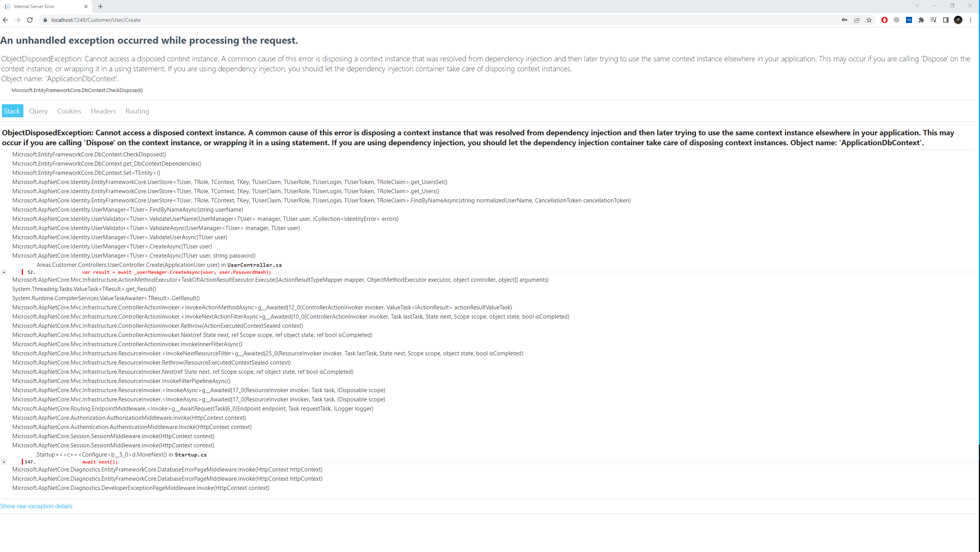Expand the UserController.cs line 52 source

(4, 272)
